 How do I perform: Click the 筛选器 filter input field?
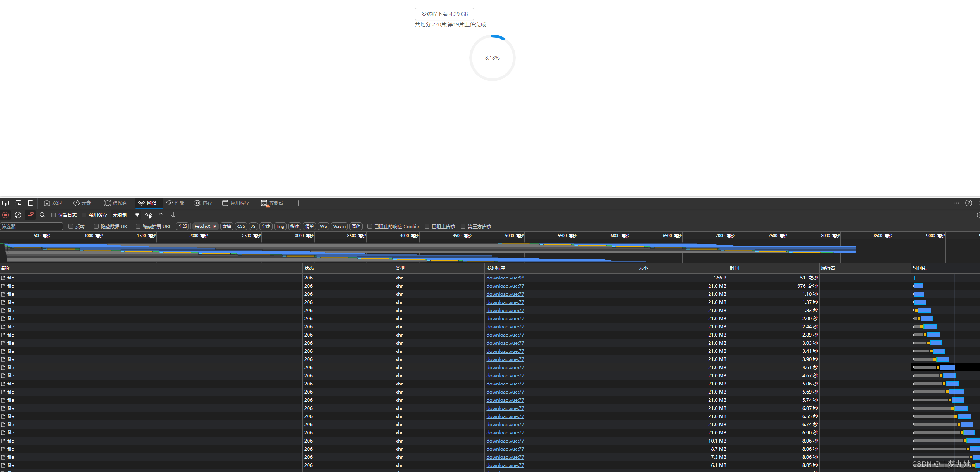32,226
